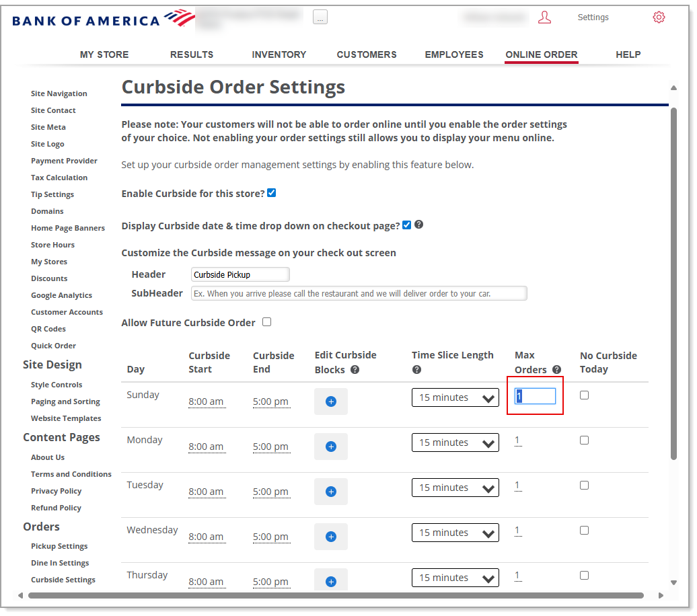Click the red settings gear icon
Image resolution: width=697 pixels, height=616 pixels.
(659, 17)
